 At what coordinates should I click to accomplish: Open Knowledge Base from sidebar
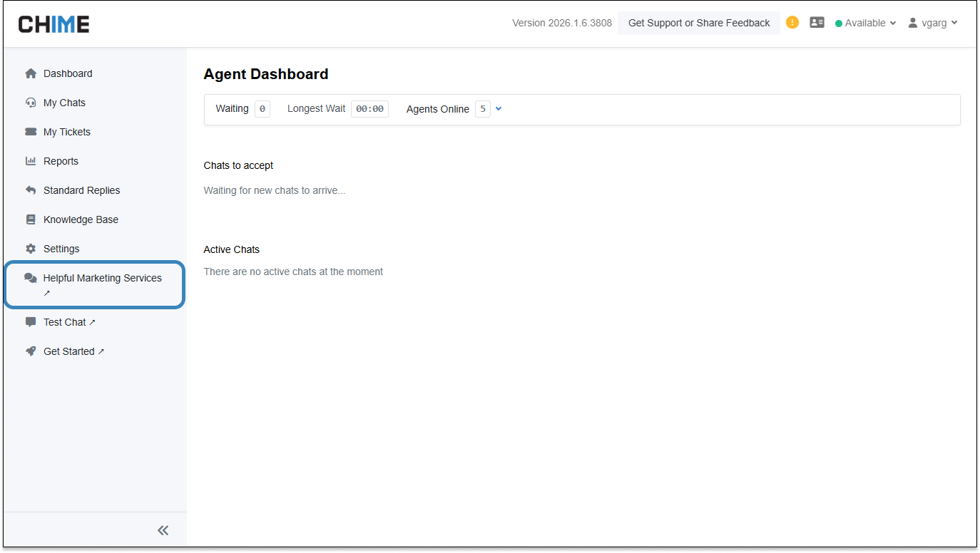pyautogui.click(x=81, y=219)
